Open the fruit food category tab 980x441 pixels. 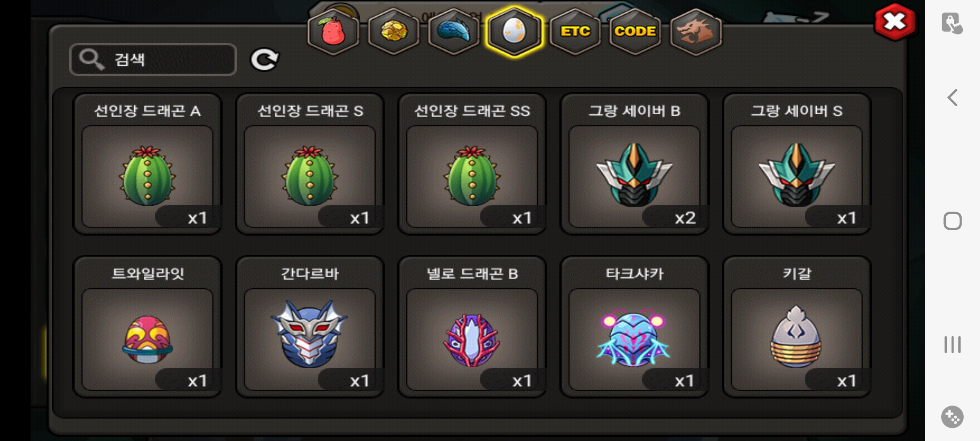click(333, 31)
